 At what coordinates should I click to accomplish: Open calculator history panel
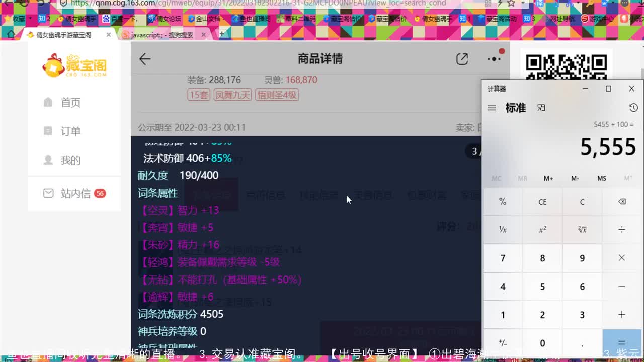pyautogui.click(x=633, y=108)
